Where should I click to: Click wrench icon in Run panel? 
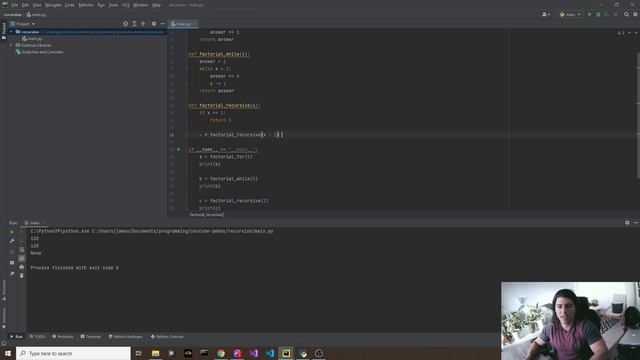coord(12,241)
